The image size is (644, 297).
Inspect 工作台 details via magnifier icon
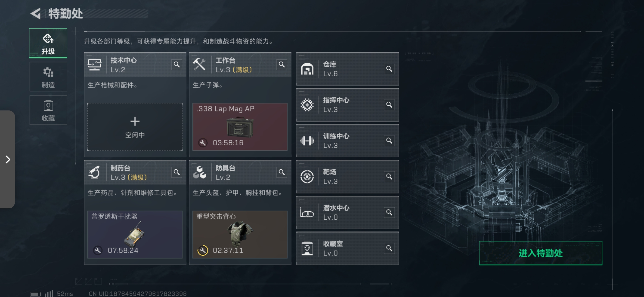pyautogui.click(x=282, y=65)
